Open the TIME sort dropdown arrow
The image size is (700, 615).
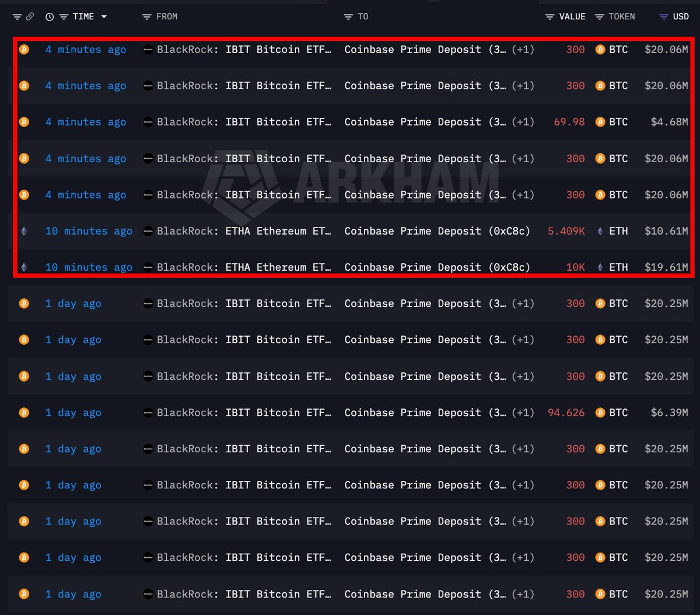(104, 16)
